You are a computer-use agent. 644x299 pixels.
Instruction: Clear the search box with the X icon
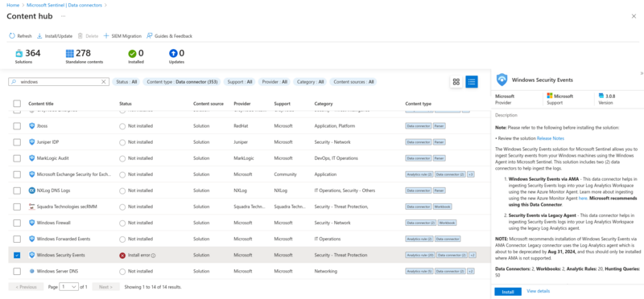(x=104, y=82)
